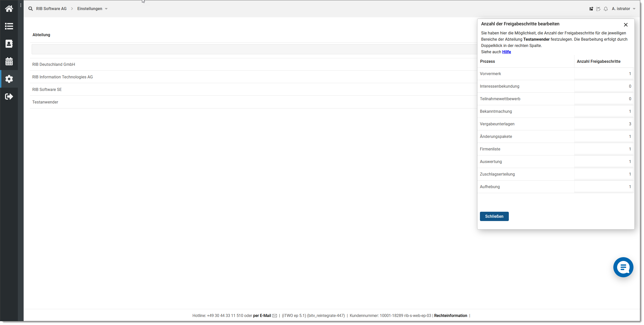
Task: Click the three-dot sidebar expander
Action: click(21, 5)
